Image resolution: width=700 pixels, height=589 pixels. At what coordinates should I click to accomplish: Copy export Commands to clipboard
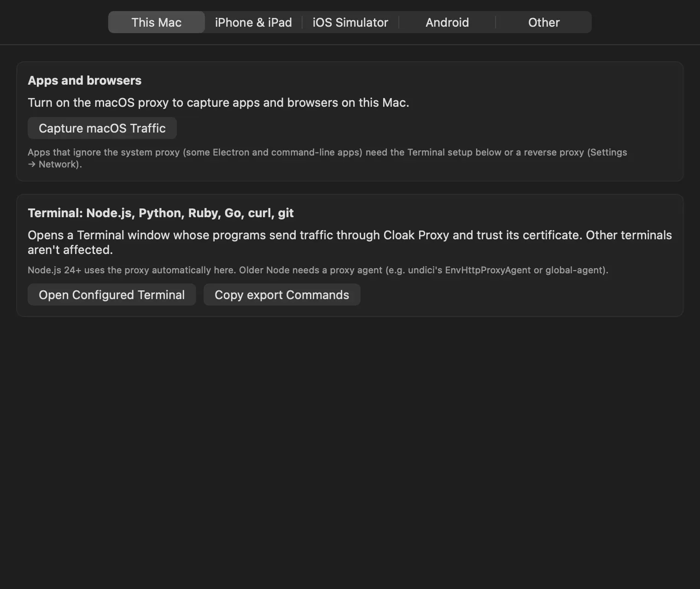(x=282, y=294)
